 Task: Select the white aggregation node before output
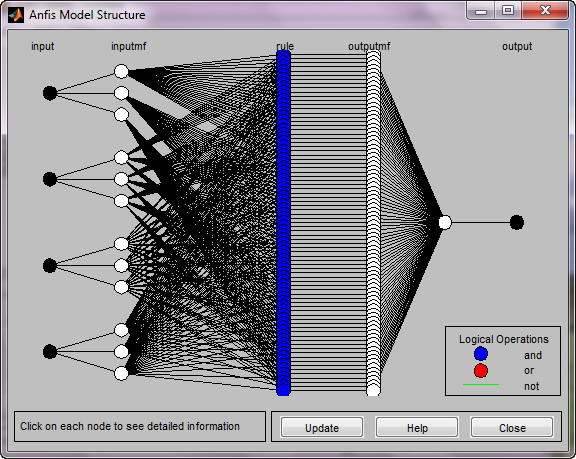(x=445, y=223)
